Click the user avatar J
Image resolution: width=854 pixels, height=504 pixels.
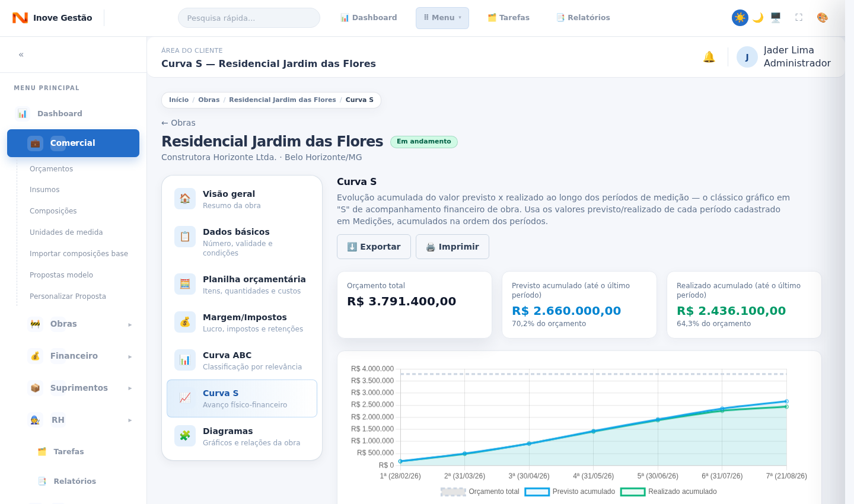point(747,57)
